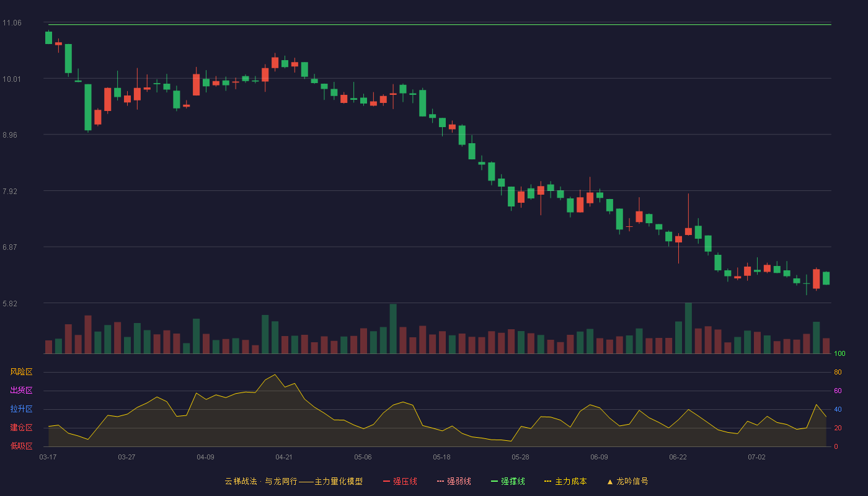
Task: Click the 10.01 price axis label
Action: (x=12, y=79)
